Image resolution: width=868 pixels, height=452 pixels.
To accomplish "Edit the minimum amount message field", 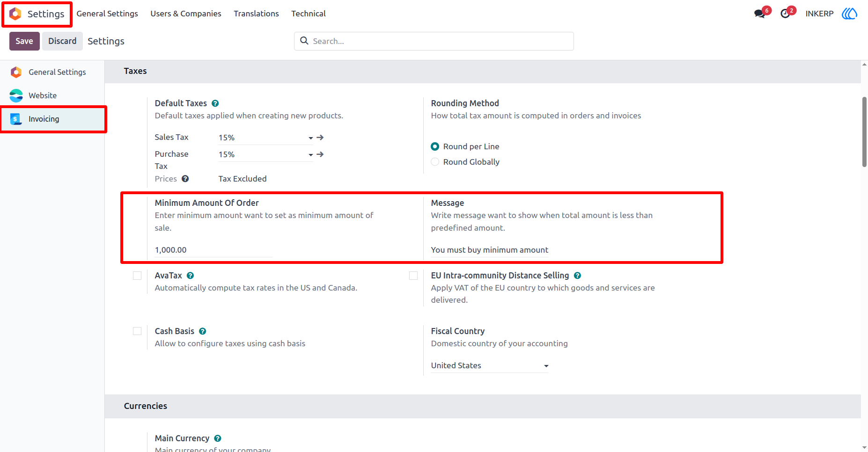I will 490,250.
